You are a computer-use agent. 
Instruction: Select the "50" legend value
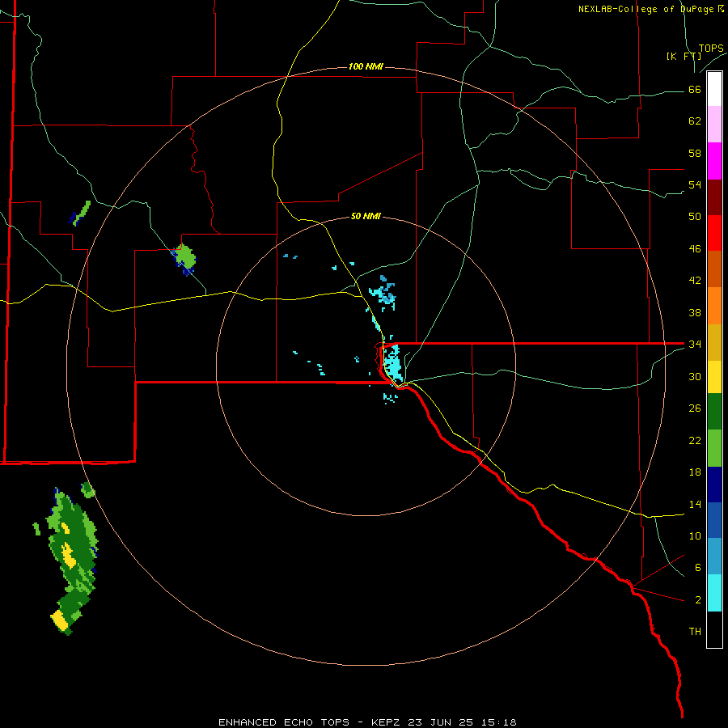[x=695, y=217]
